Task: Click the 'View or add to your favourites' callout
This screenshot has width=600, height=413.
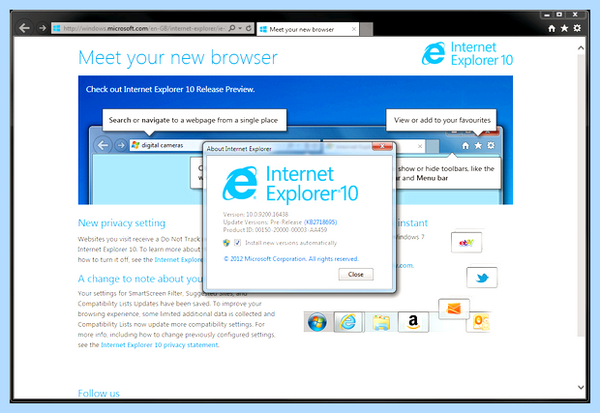Action: (x=442, y=120)
